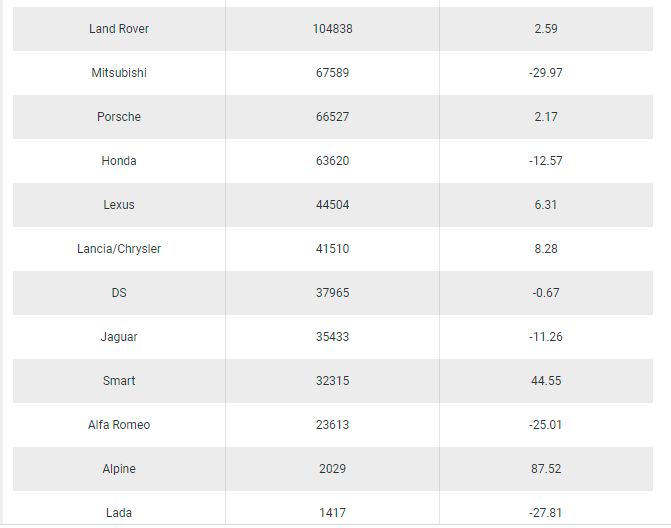The width and height of the screenshot is (671, 528).
Task: Select Alpine's percentage value 87.52
Action: [546, 469]
